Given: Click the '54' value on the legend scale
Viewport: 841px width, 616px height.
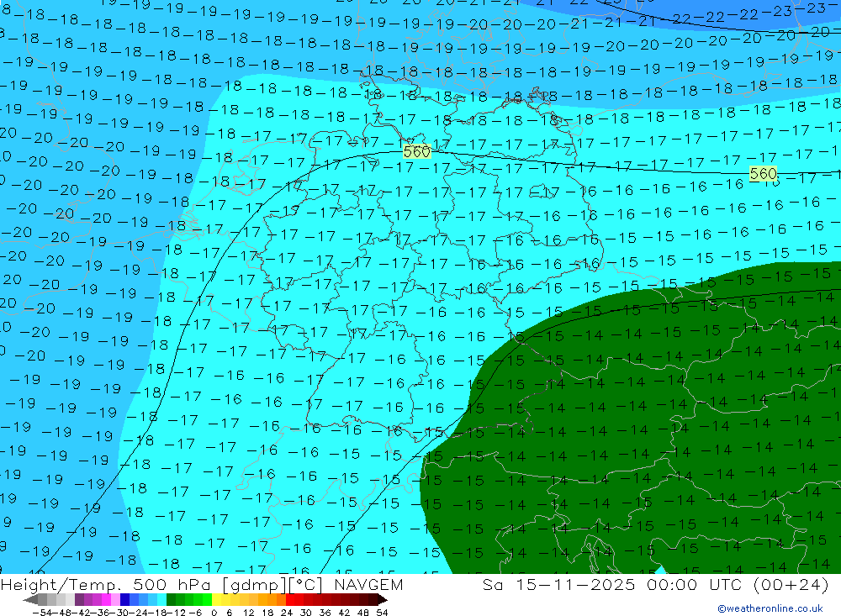Looking at the screenshot, I should coord(382,613).
